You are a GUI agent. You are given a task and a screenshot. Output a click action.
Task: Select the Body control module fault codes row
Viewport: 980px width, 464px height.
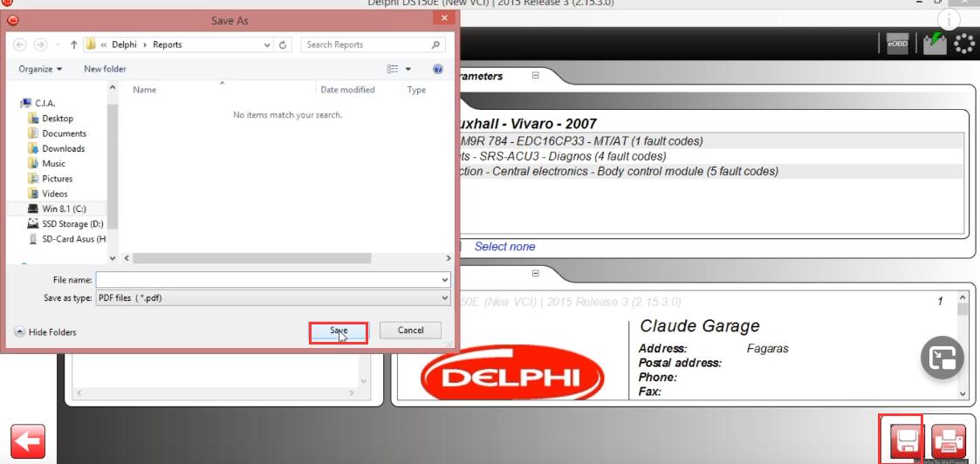712,171
